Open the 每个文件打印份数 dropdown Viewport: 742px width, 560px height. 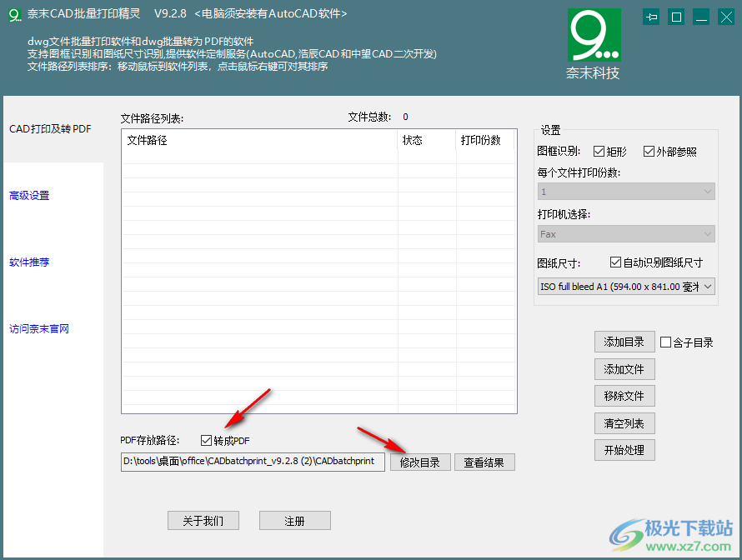pyautogui.click(x=626, y=192)
